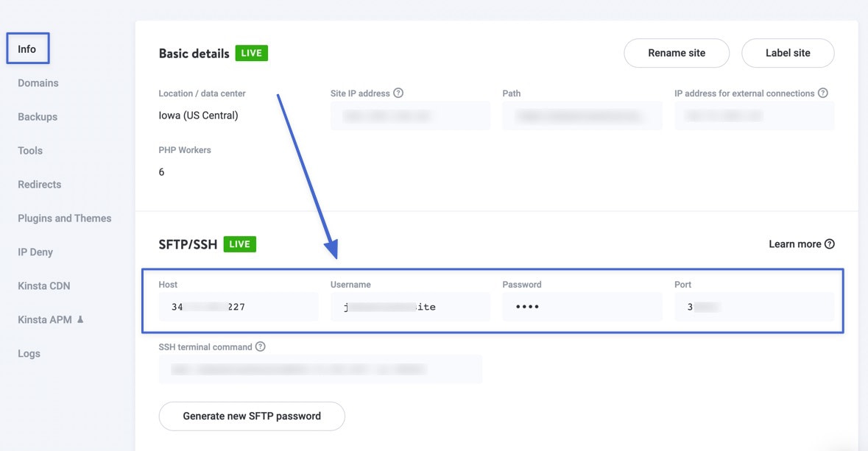This screenshot has height=451, width=868.
Task: Click the Label site button
Action: point(788,52)
